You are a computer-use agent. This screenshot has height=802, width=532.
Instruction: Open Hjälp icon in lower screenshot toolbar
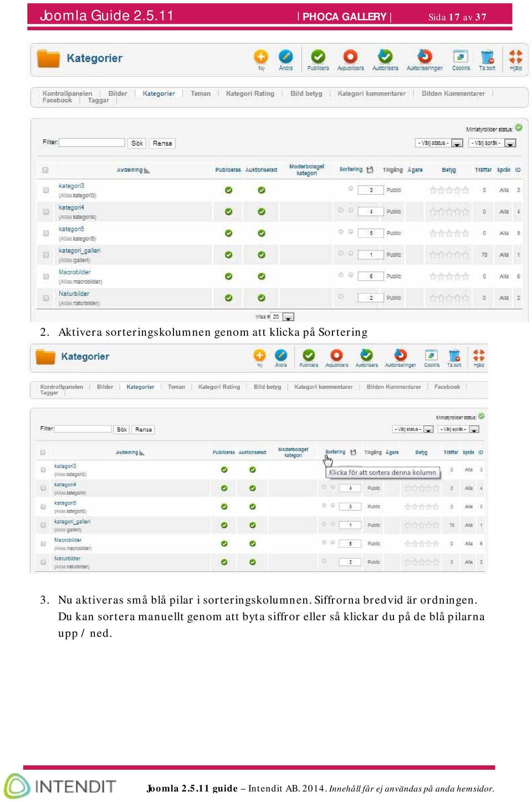[x=479, y=355]
